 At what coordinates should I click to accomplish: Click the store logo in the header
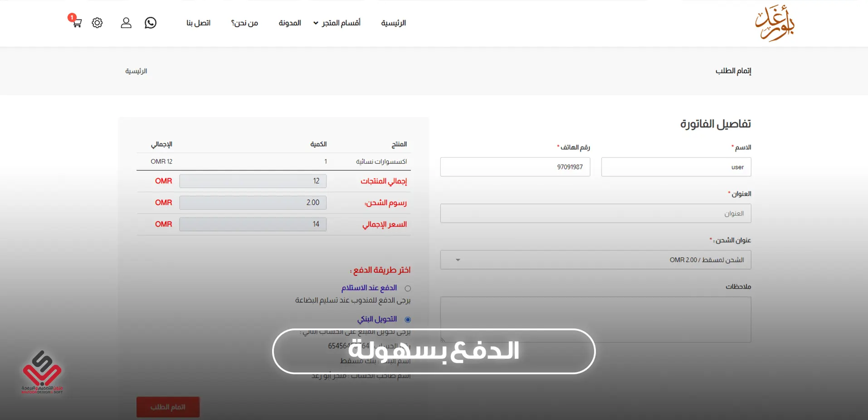tap(775, 23)
